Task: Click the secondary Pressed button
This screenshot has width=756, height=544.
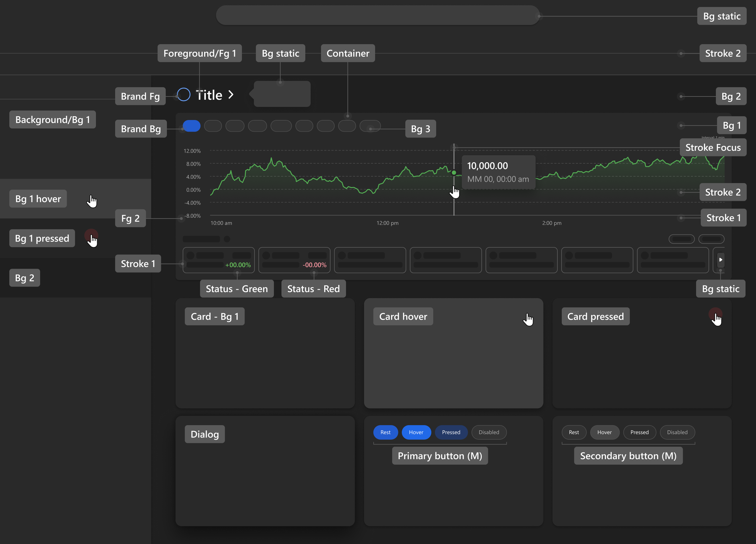Action: 639,432
